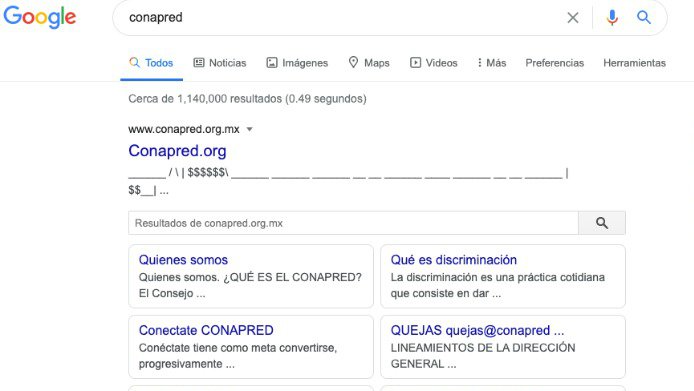Click the result count text Cerca de 1,140,000 resultados
694x391 pixels.
247,99
